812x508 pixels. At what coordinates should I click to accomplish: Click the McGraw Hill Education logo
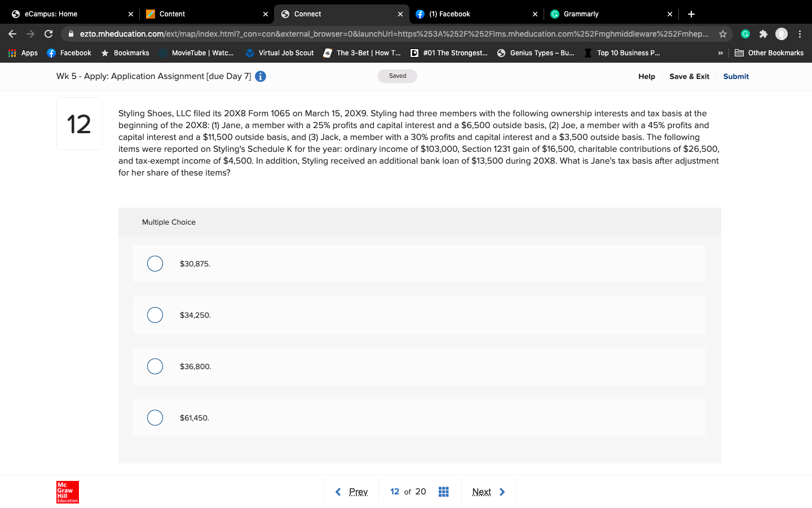click(68, 492)
